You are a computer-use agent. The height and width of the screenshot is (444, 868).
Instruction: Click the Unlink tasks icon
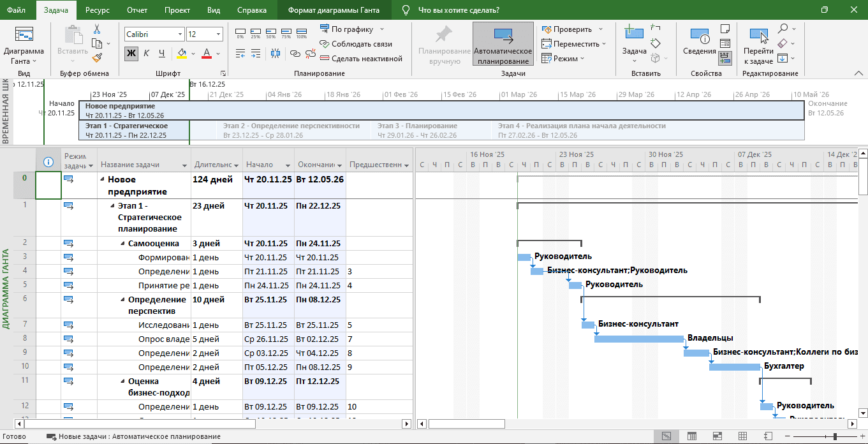click(x=309, y=55)
